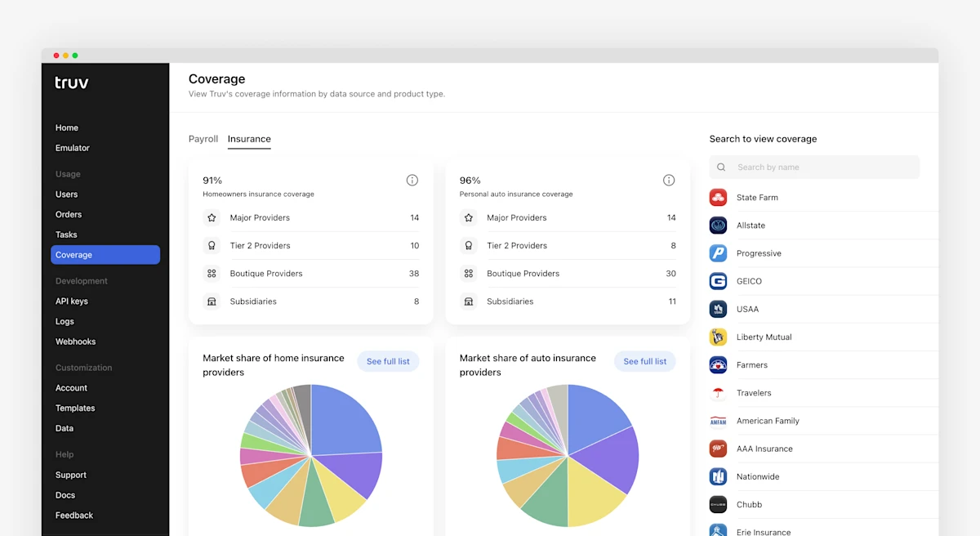See full list of auto insurance providers
Screen dimensions: 980x536
[645, 361]
